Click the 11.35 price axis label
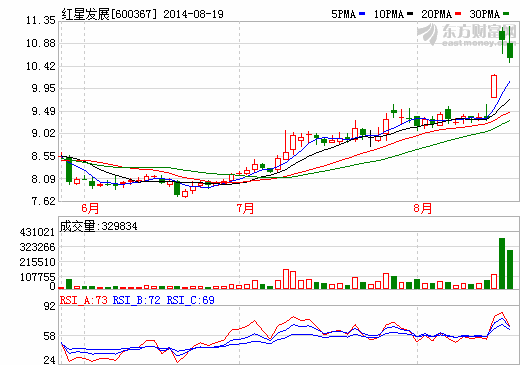Screen dimensions: 520x365 tap(41, 21)
